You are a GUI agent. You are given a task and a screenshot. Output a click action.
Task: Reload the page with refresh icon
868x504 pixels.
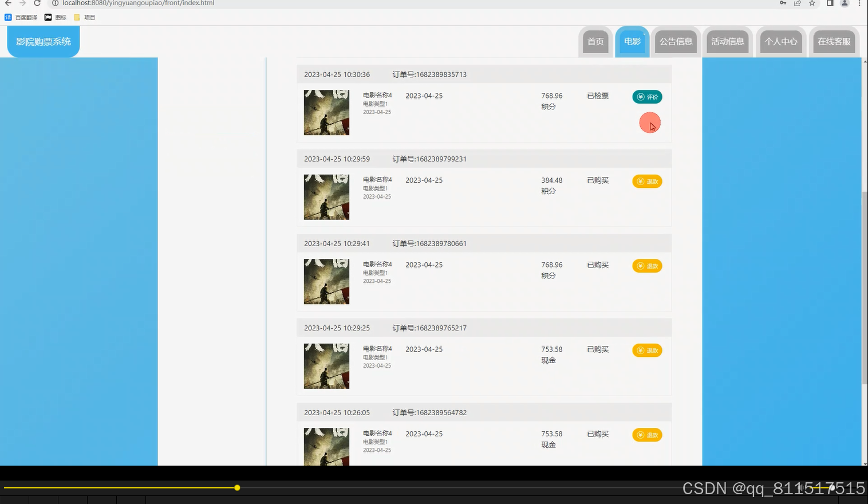coord(37,3)
